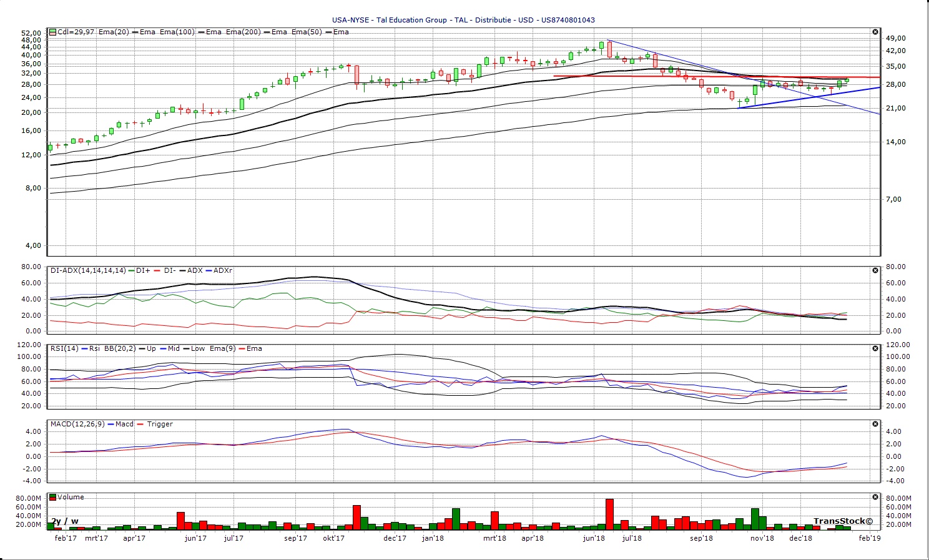Click the 2y / w timeframe label
The image size is (929, 560).
tap(65, 521)
